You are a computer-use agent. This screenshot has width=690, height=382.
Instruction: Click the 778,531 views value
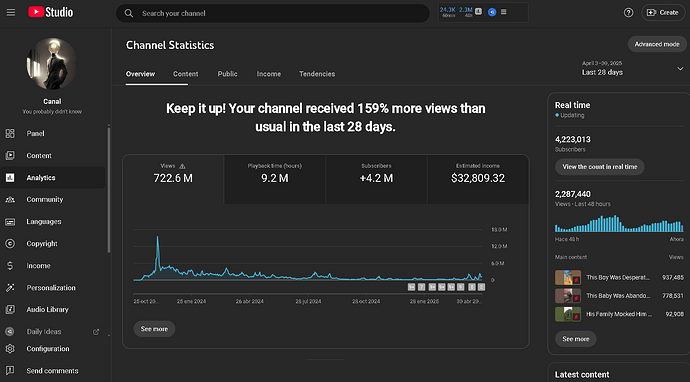coord(673,296)
